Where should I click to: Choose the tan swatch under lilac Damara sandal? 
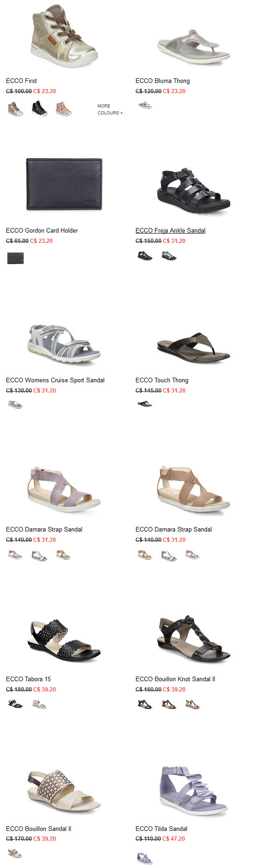(63, 555)
